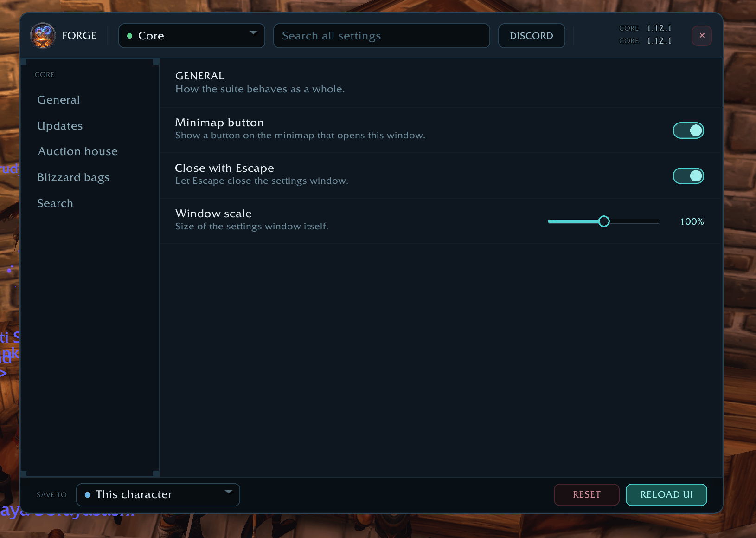Click the 'Window scale' setting title
The height and width of the screenshot is (538, 756).
pos(213,214)
